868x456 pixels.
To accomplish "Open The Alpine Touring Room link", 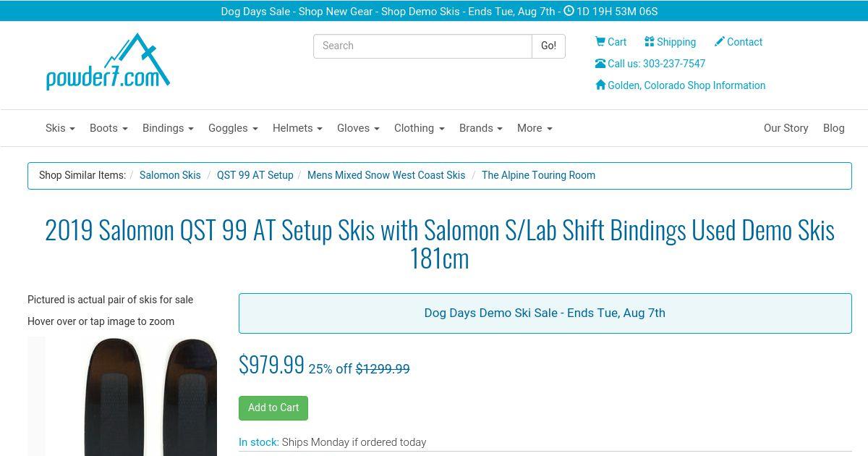I will click(538, 175).
